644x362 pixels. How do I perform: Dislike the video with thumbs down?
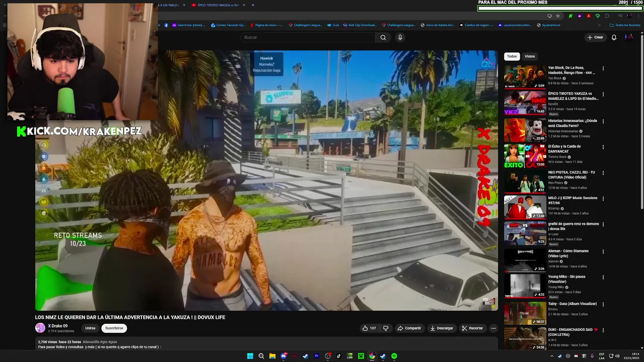click(386, 328)
